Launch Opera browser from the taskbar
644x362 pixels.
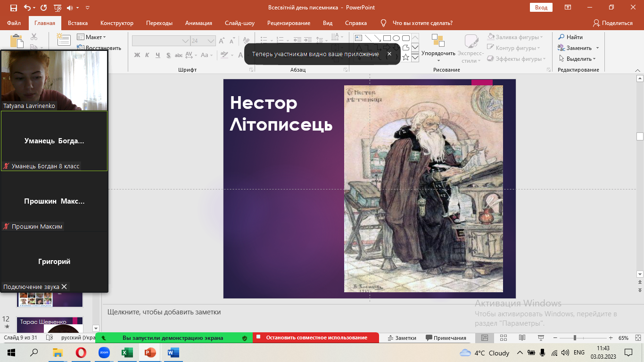tap(81, 353)
